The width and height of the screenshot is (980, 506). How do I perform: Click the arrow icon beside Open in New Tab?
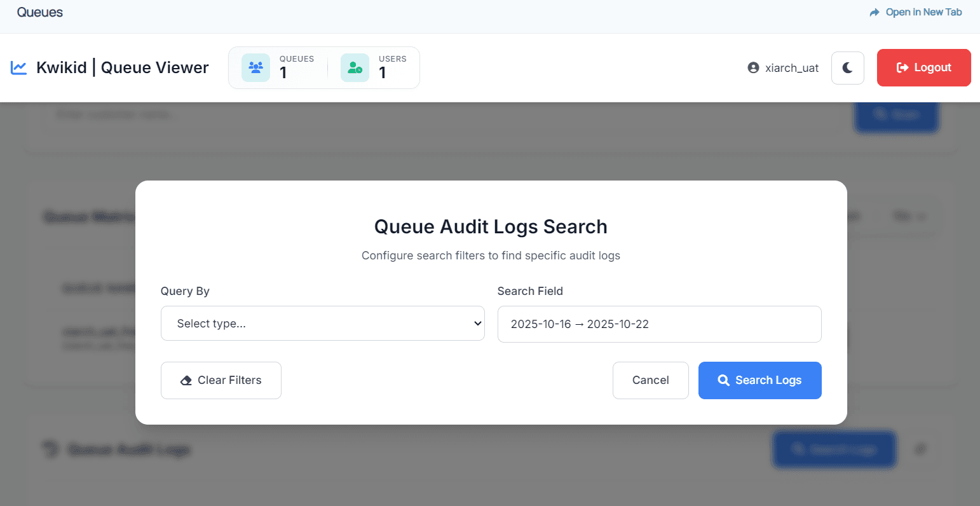click(875, 12)
